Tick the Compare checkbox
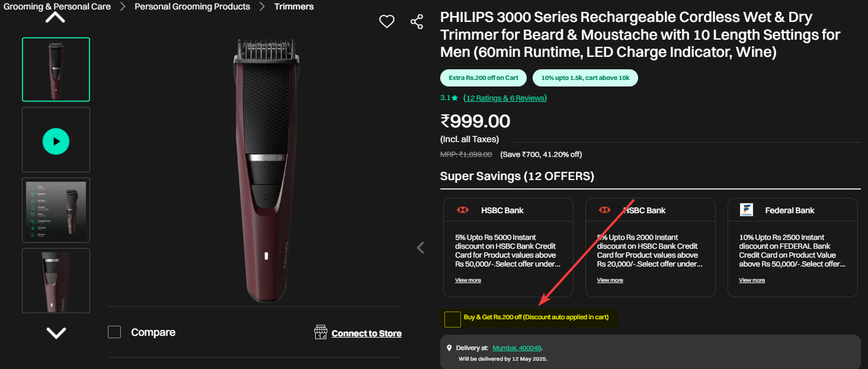The image size is (868, 369). 114,332
